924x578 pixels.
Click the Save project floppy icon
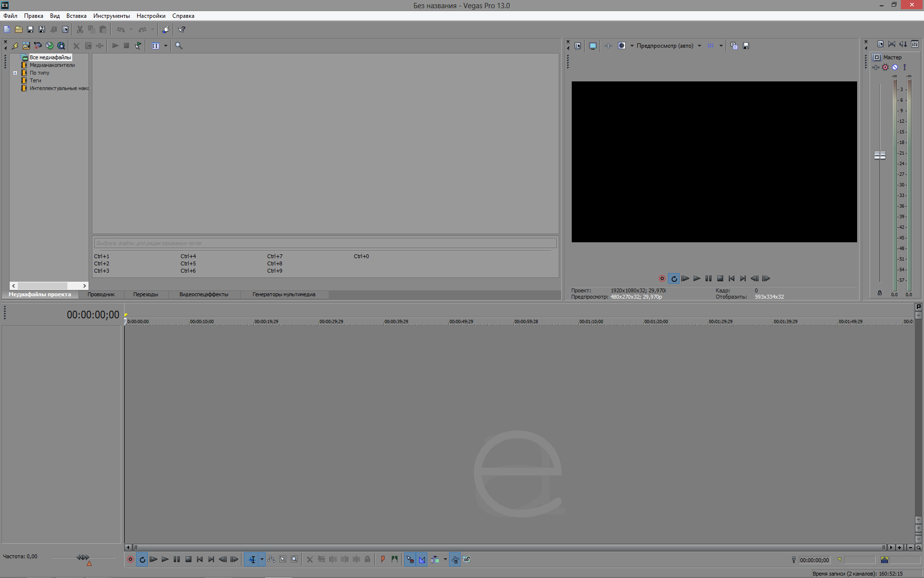[x=30, y=29]
